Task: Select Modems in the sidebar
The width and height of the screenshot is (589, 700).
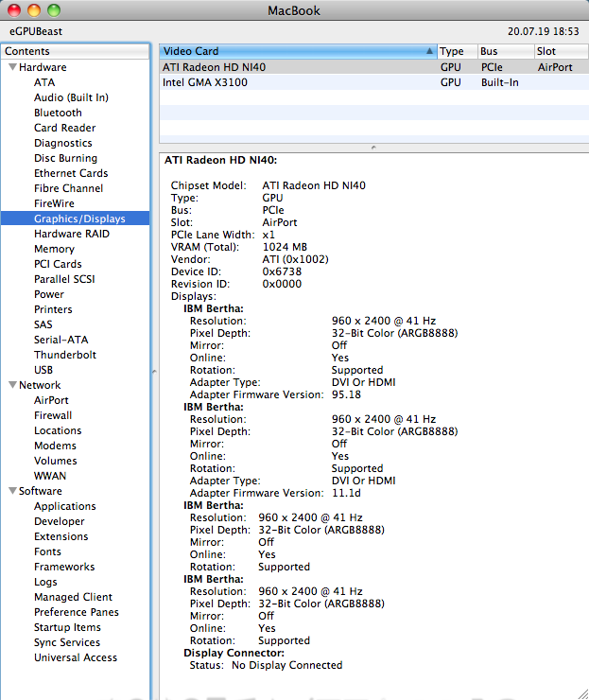Action: tap(55, 446)
